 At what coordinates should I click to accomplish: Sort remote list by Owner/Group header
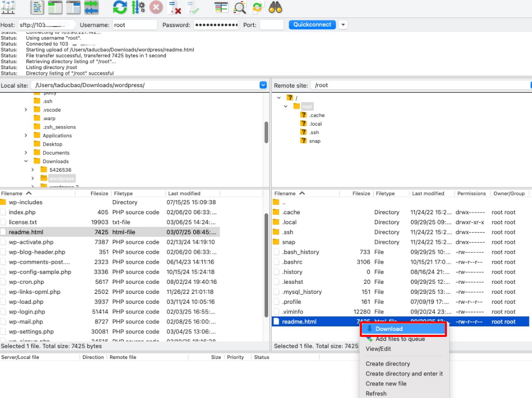coord(509,193)
